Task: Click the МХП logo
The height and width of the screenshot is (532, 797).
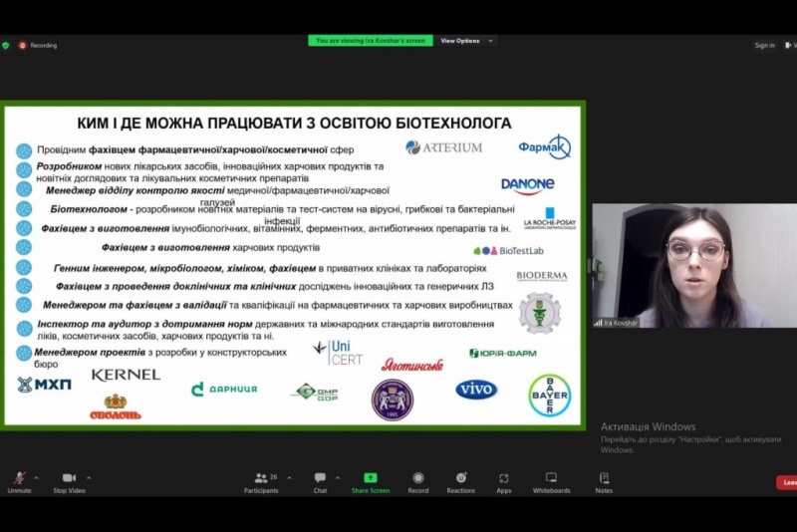Action: click(44, 385)
